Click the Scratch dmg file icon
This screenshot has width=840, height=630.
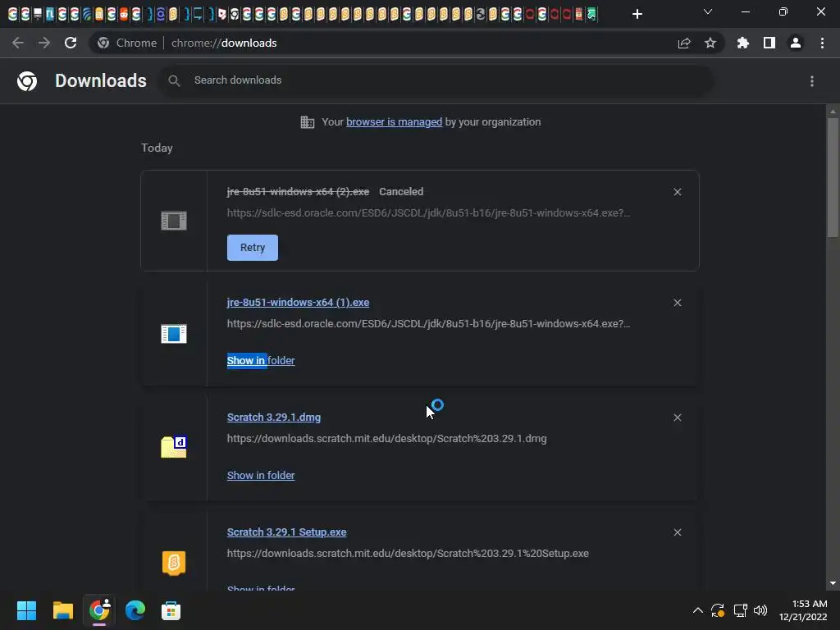(174, 447)
